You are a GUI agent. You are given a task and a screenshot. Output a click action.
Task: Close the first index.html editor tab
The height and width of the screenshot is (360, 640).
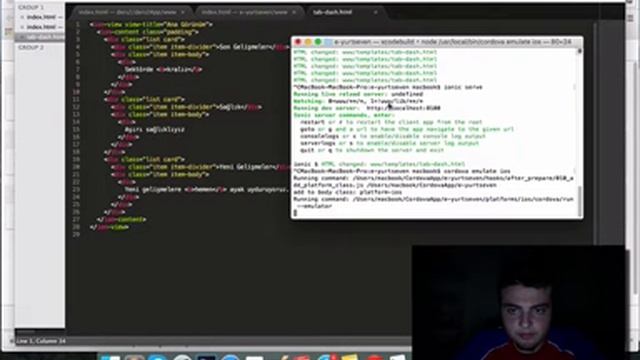(183, 13)
